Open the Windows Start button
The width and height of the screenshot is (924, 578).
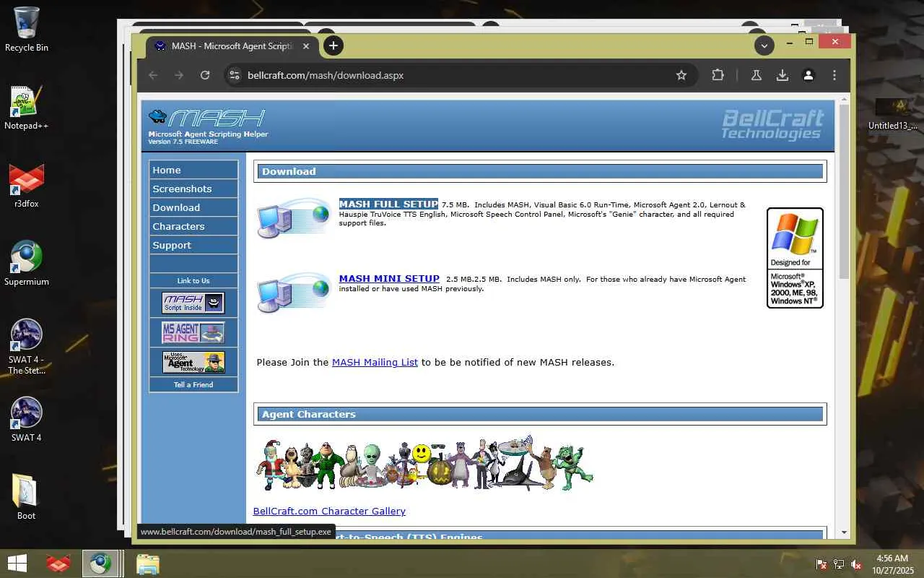(x=17, y=564)
